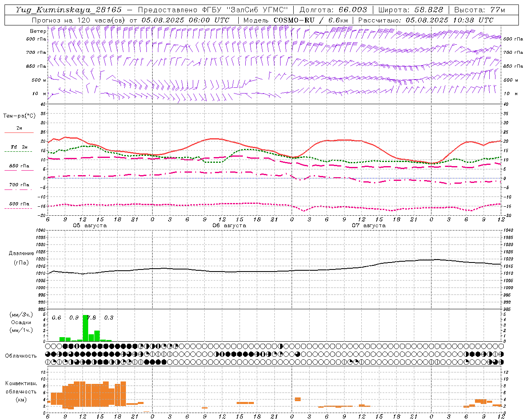This screenshot has width=525, height=420.
Task: Click the "Широта: 58.828" header value
Action: point(411,10)
